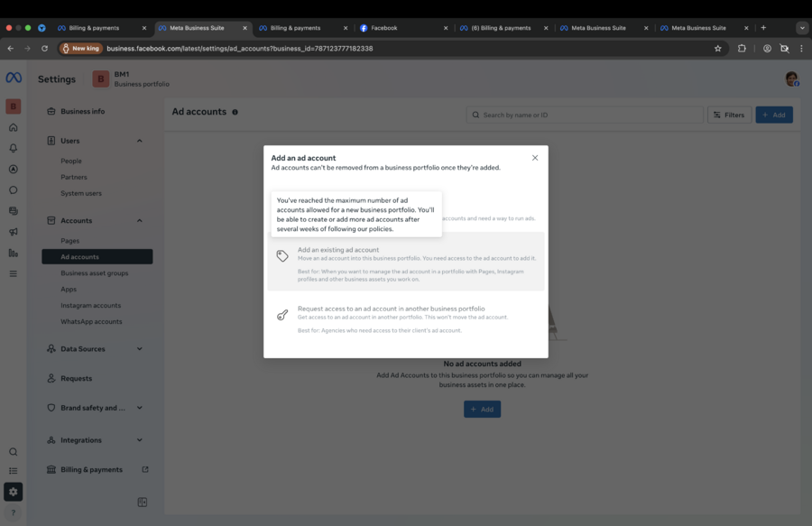
Task: Open the browser extensions puzzle icon
Action: [743, 49]
